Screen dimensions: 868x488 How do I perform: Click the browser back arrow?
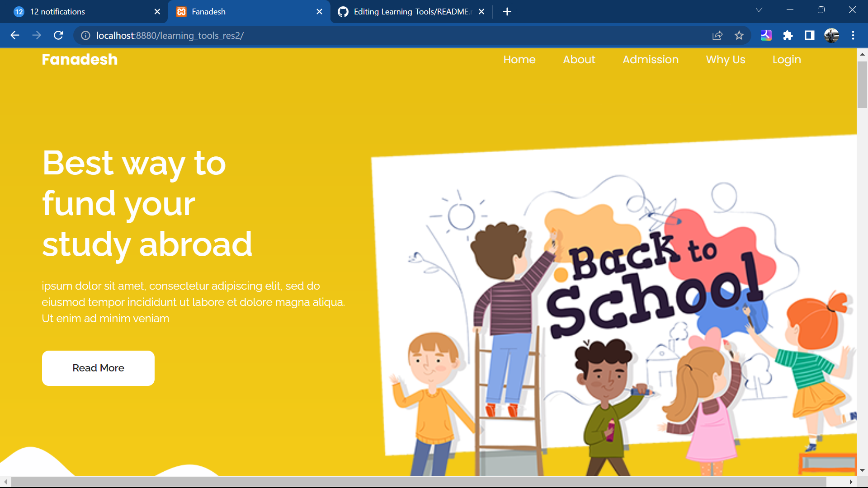coord(15,35)
